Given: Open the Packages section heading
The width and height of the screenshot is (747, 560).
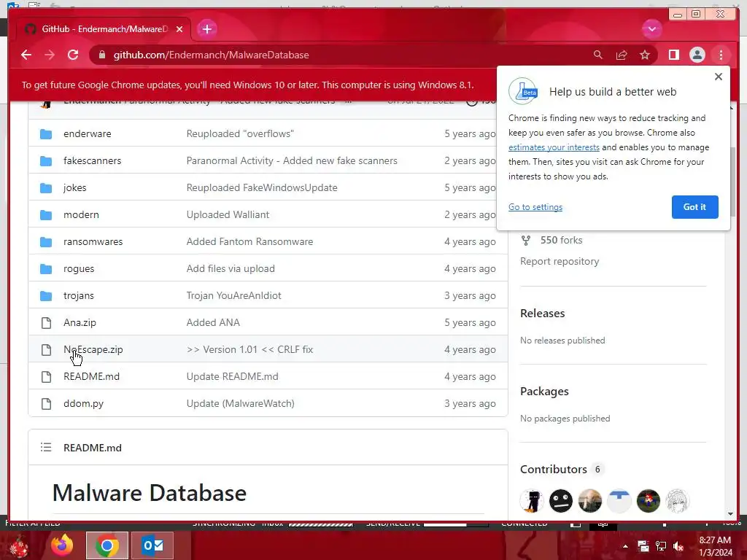Looking at the screenshot, I should [544, 392].
